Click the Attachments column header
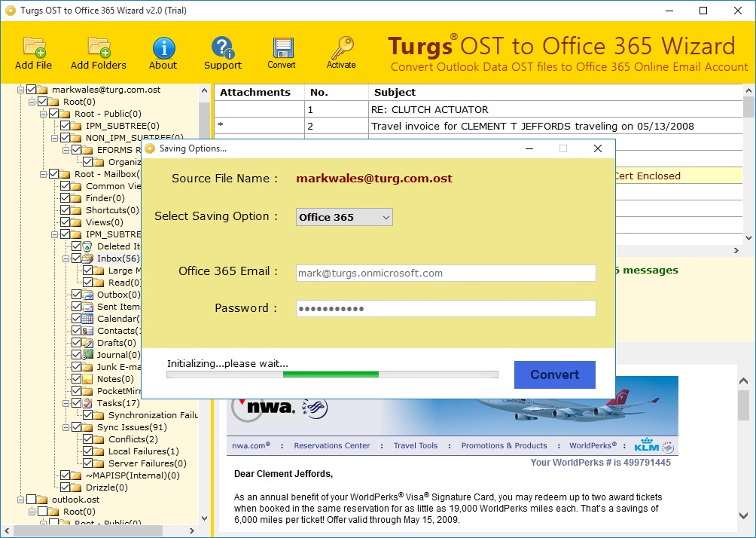 coord(259,92)
